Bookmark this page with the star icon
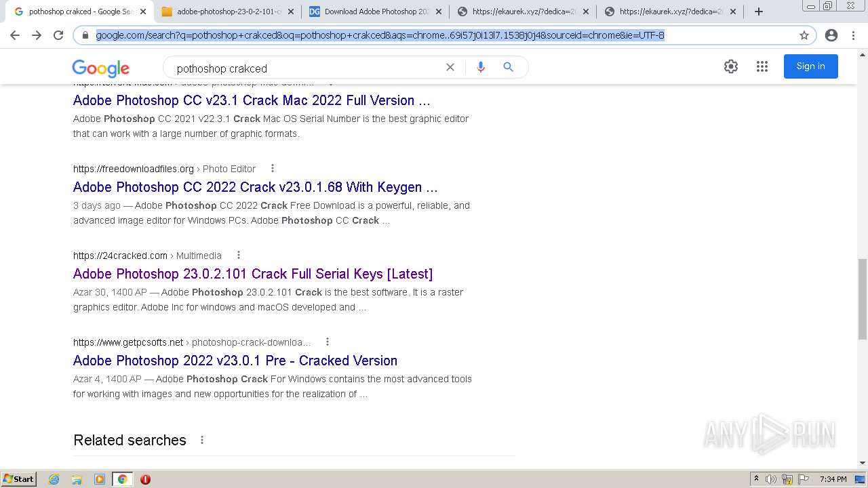Image resolution: width=868 pixels, height=488 pixels. [804, 35]
